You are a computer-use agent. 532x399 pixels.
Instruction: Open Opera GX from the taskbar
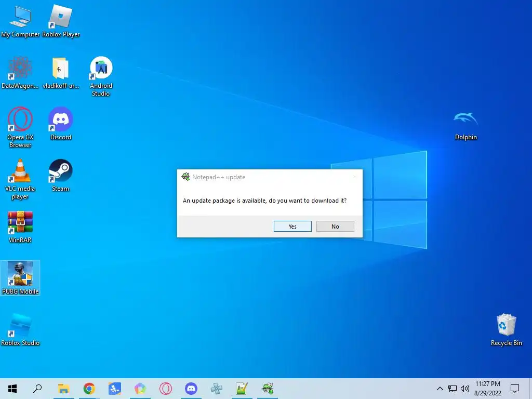(x=166, y=389)
